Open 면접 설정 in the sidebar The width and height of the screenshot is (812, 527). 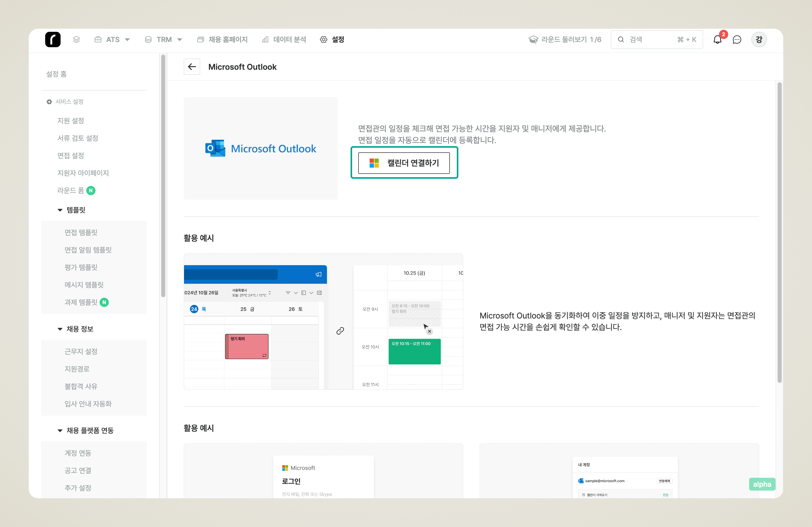pos(71,155)
